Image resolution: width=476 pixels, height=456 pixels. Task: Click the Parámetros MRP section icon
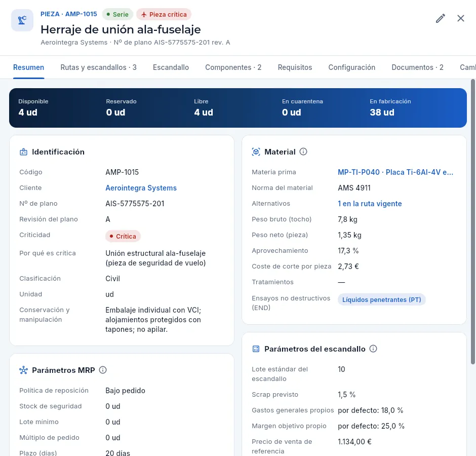coord(23,370)
